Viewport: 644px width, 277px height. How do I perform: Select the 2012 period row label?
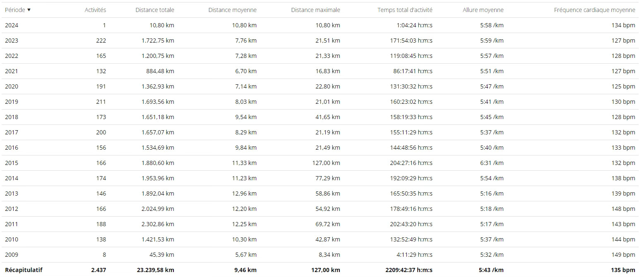click(12, 209)
